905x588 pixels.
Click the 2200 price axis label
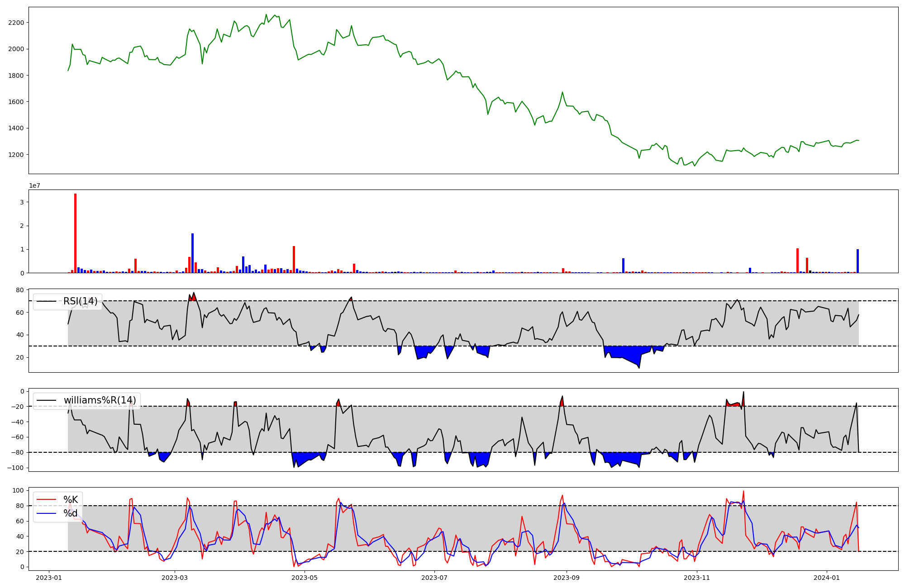[16, 23]
